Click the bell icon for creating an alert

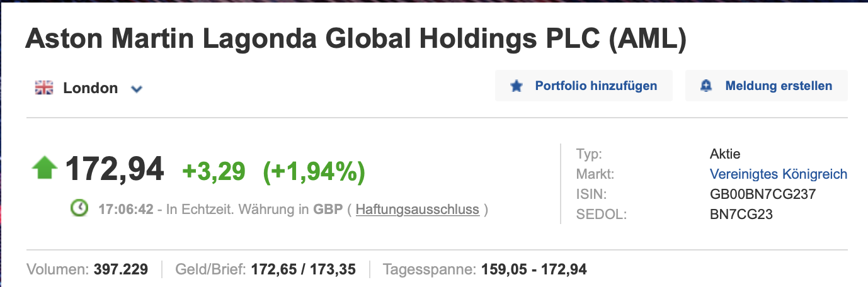click(x=706, y=86)
